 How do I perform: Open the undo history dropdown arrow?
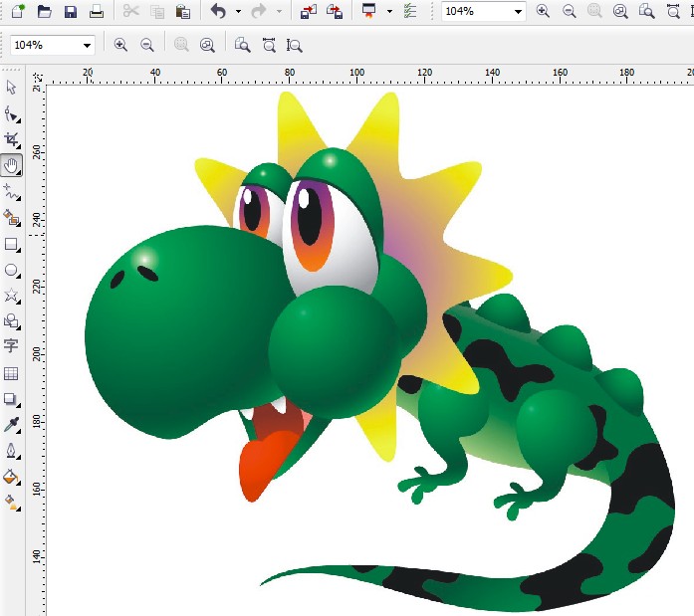tap(238, 12)
